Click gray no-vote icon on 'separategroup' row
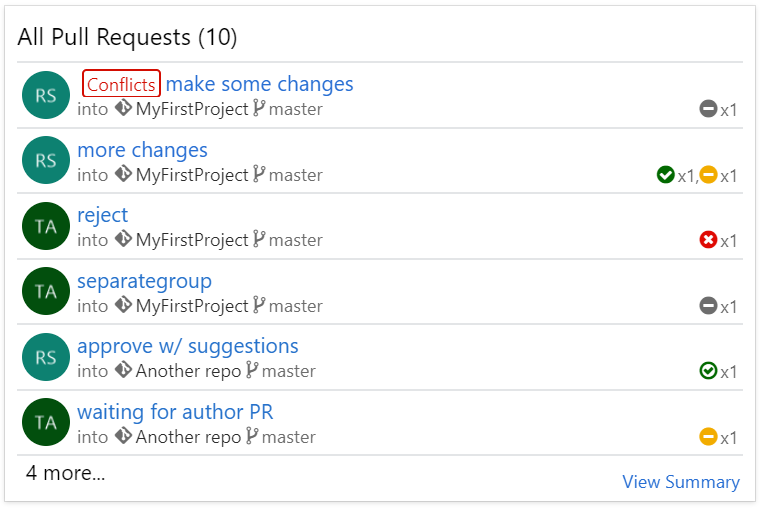 pos(709,306)
